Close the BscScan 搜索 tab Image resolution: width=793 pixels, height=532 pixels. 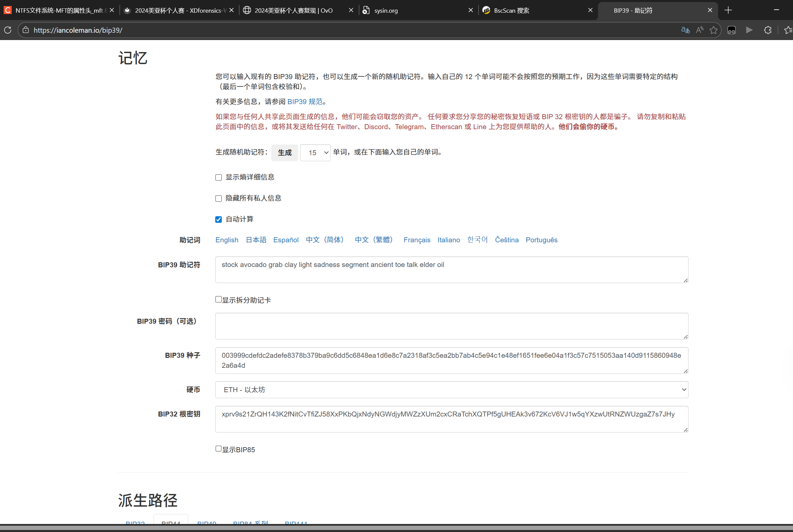[590, 10]
